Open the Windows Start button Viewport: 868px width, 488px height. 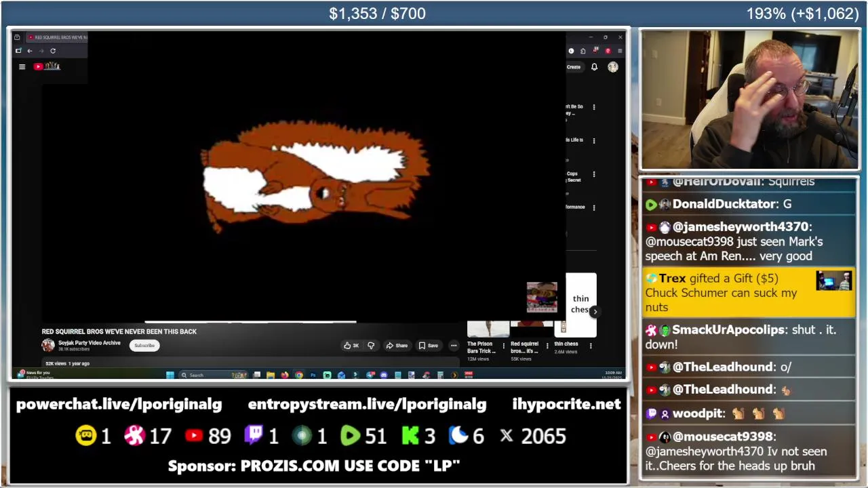click(170, 375)
